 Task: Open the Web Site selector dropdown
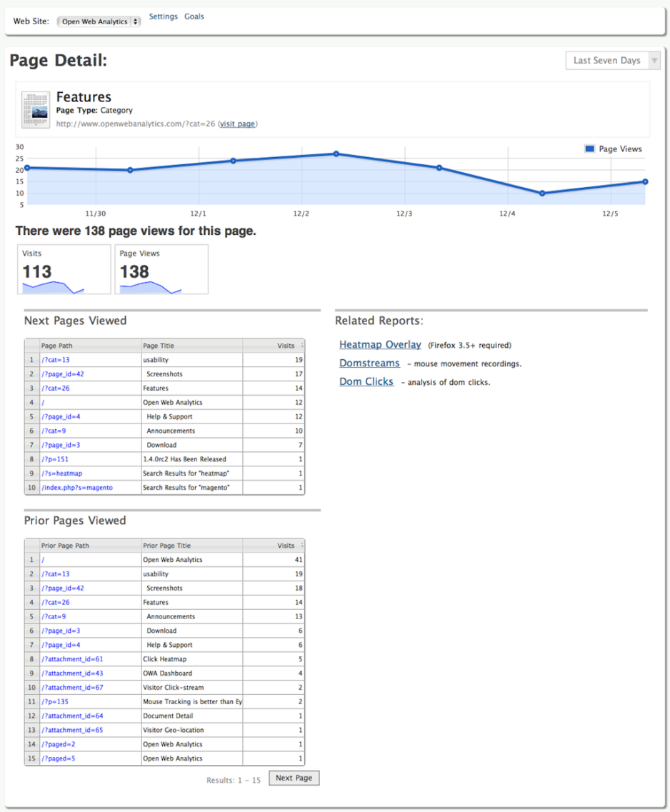(x=99, y=21)
